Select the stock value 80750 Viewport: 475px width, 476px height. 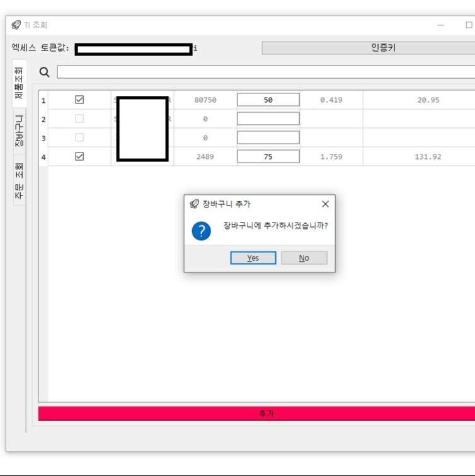click(205, 100)
